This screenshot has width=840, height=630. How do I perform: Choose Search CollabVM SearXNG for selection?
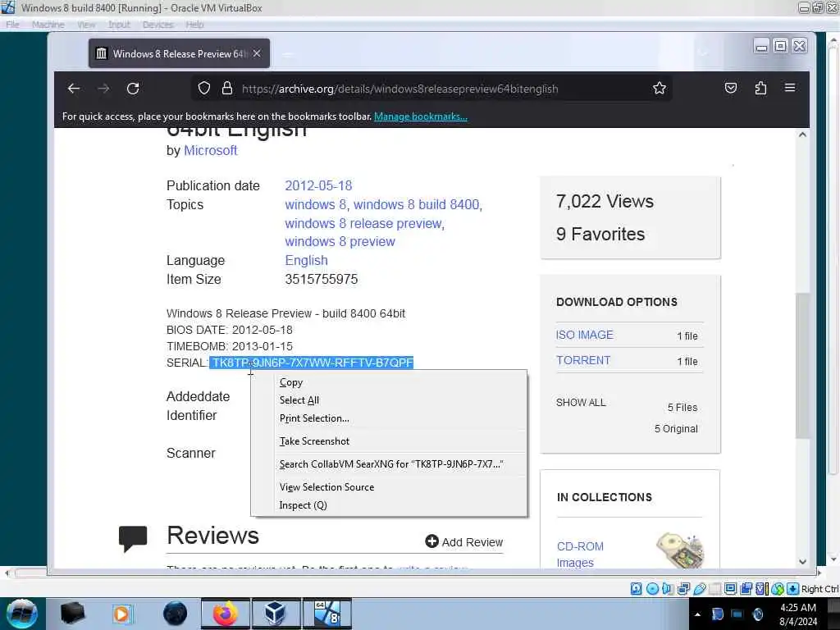click(x=389, y=464)
